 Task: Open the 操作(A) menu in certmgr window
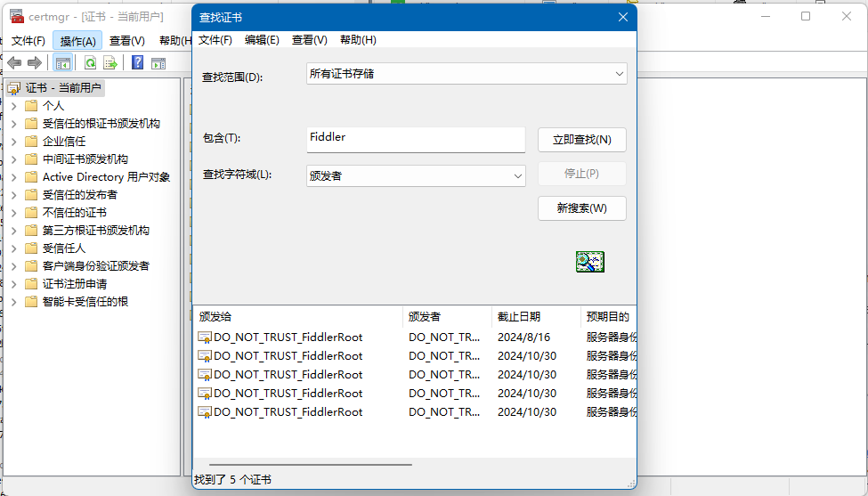[x=77, y=41]
